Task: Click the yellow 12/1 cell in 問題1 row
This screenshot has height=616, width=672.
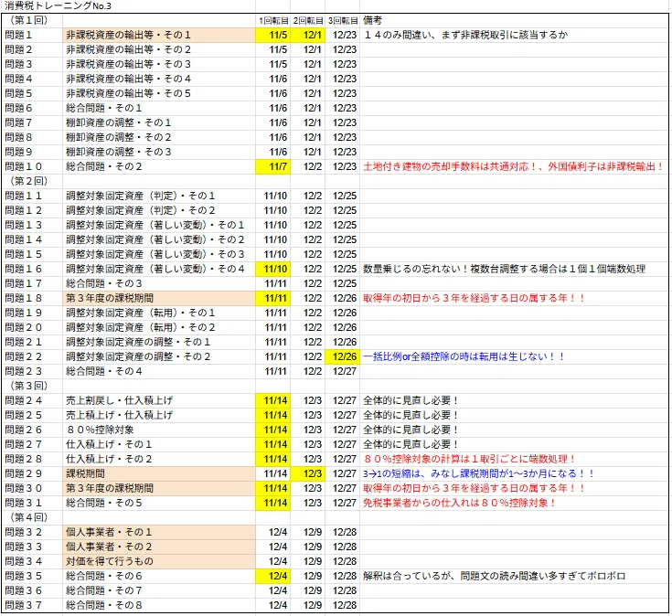Action: coord(308,35)
